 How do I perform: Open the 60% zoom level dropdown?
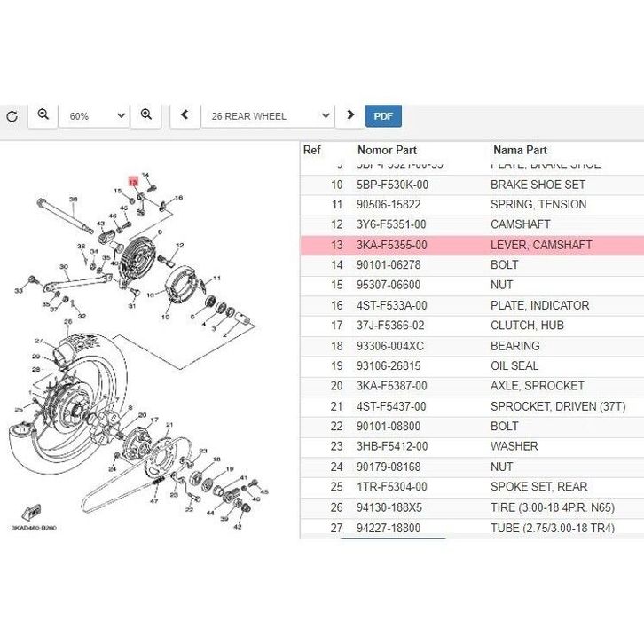(x=93, y=116)
